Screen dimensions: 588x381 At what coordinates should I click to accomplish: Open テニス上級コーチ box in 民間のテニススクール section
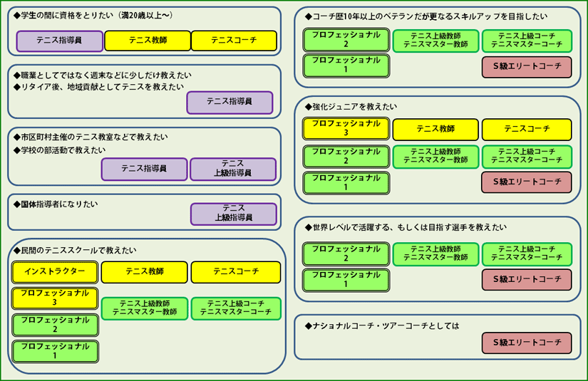pos(235,308)
